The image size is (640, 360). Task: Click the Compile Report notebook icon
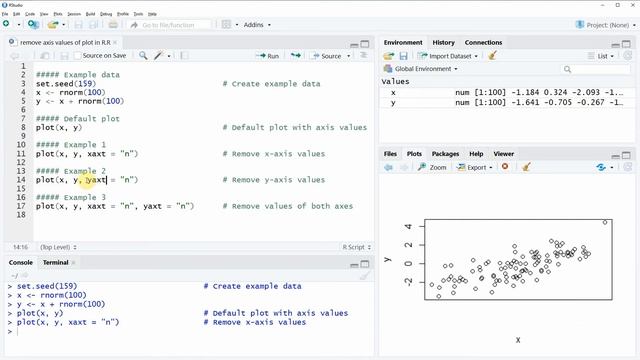[184, 56]
